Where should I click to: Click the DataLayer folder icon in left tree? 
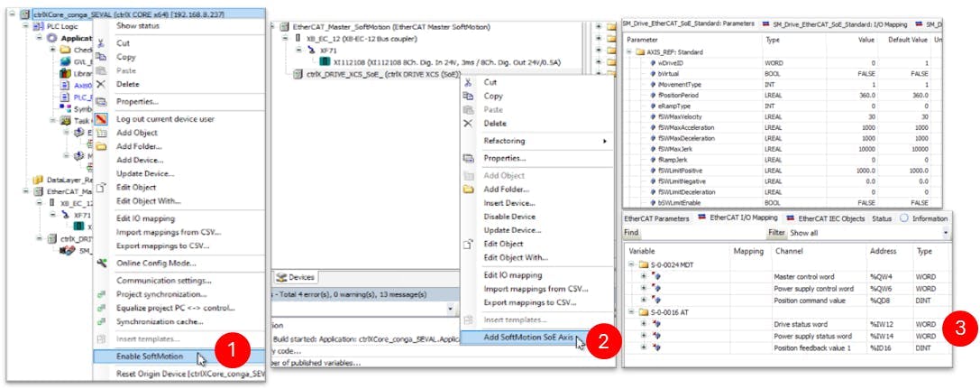click(38, 180)
